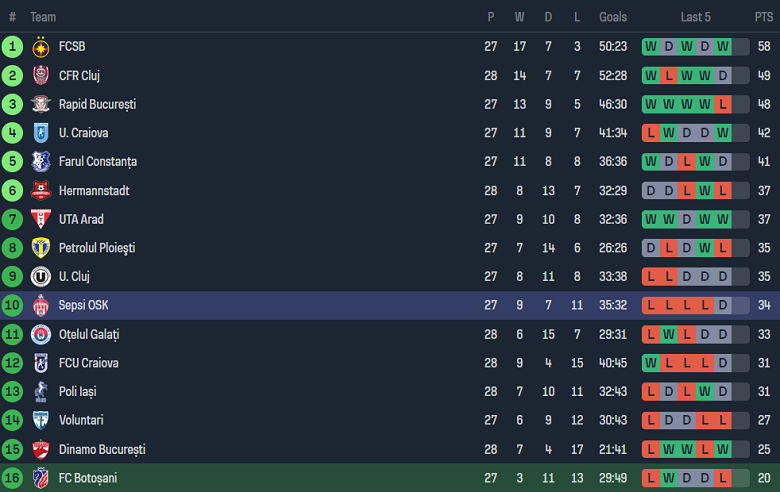This screenshot has height=492, width=780.
Task: Open the Sepsi OSK team link
Action: [x=83, y=306]
